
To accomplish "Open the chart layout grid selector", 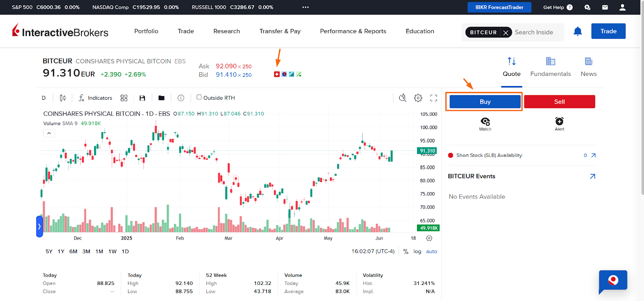I will pos(124,98).
